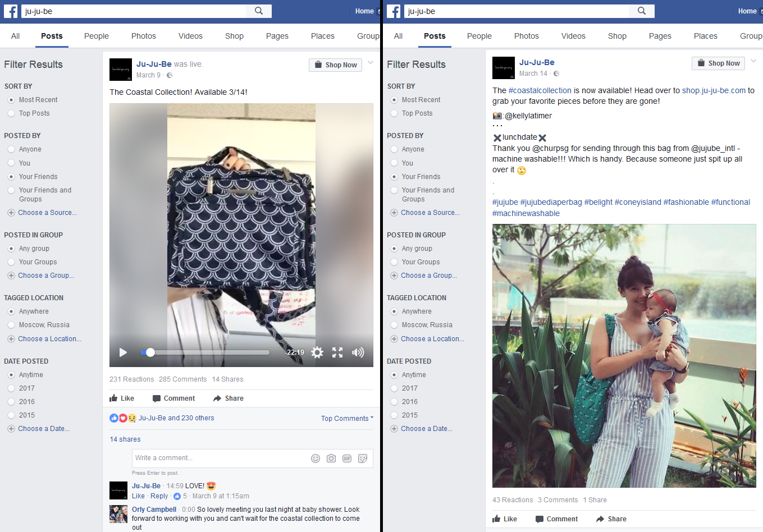Click the emoji icon in comment box
Viewport: 763px width, 532px height.
click(x=316, y=458)
